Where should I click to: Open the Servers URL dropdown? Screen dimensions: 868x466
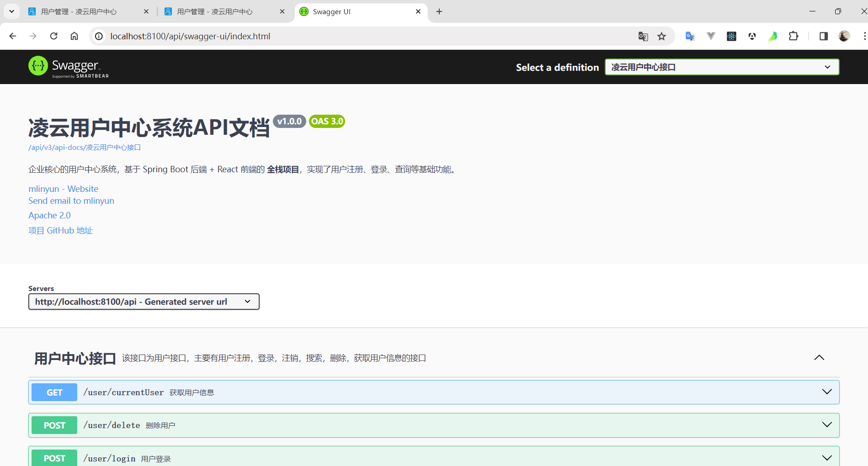(x=144, y=302)
